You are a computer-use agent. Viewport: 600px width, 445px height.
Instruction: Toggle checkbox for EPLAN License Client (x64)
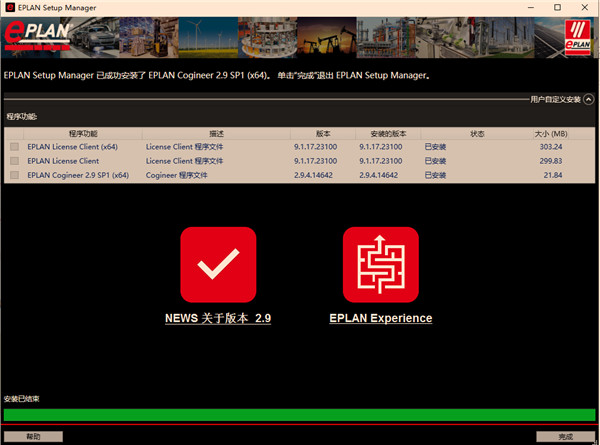(x=15, y=147)
